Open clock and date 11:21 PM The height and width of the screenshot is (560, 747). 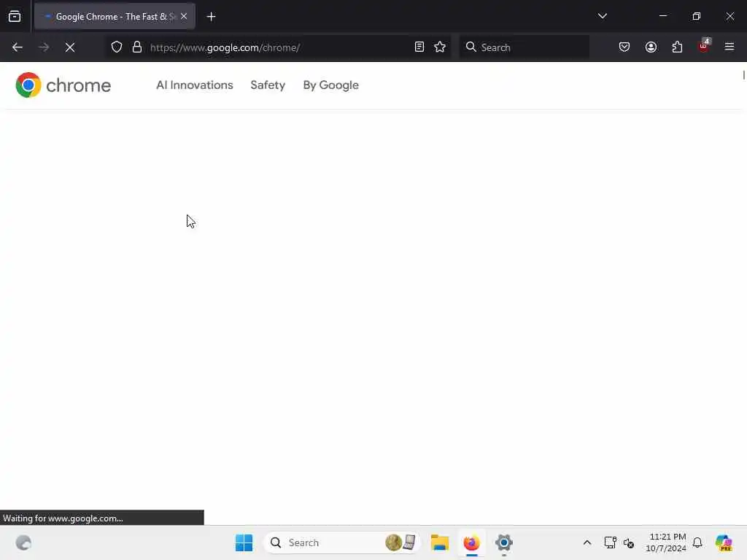[x=665, y=542]
